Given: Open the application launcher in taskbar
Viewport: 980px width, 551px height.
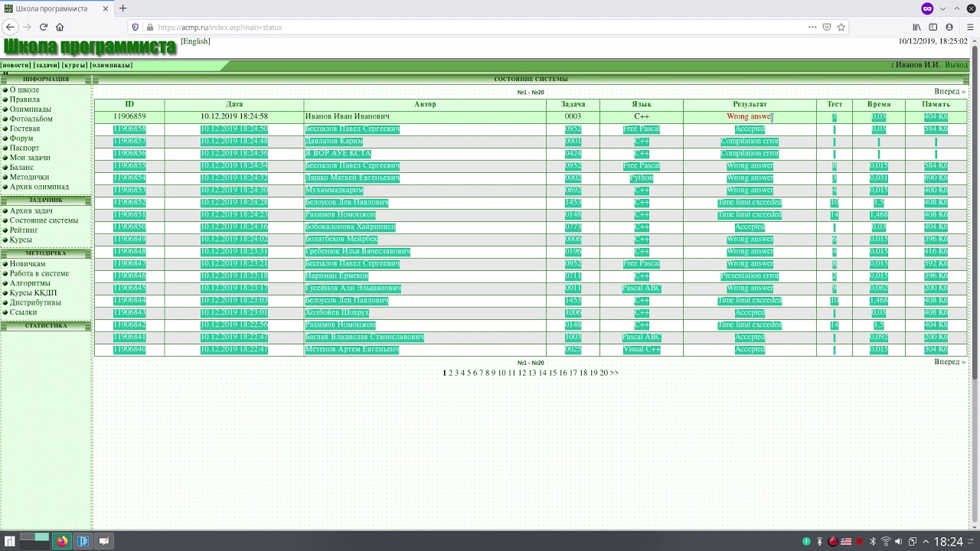Looking at the screenshot, I should click(10, 541).
